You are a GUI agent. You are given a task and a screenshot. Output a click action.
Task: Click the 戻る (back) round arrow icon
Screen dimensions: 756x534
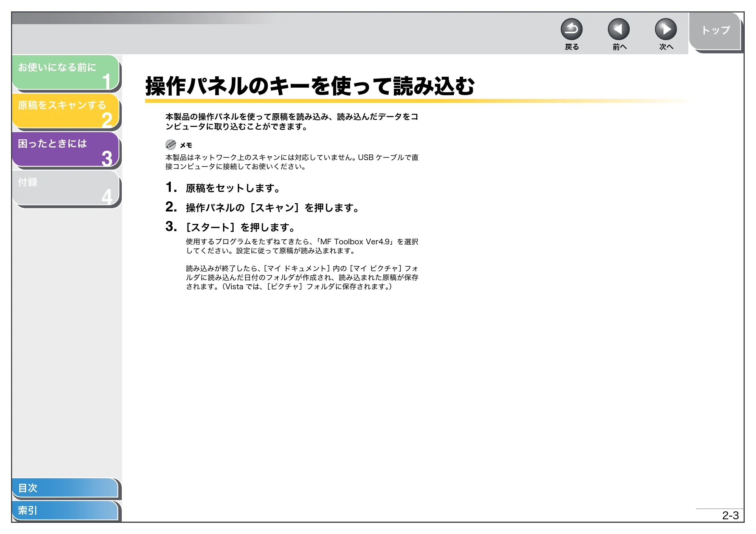571,29
